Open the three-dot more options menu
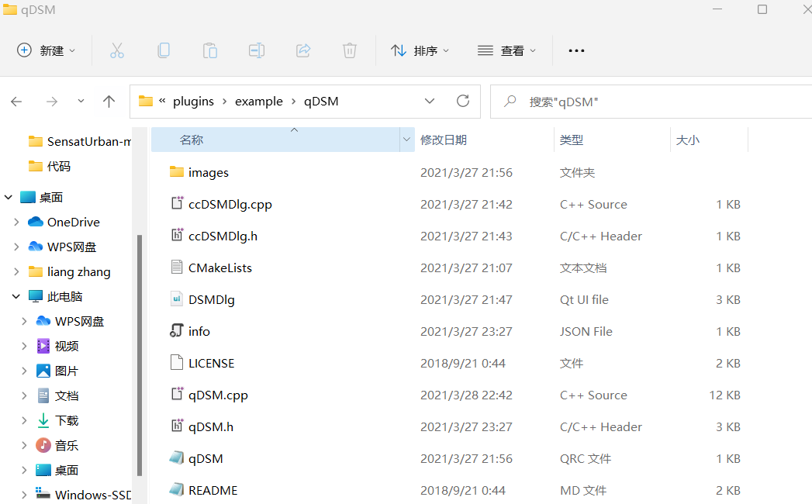 click(x=576, y=50)
